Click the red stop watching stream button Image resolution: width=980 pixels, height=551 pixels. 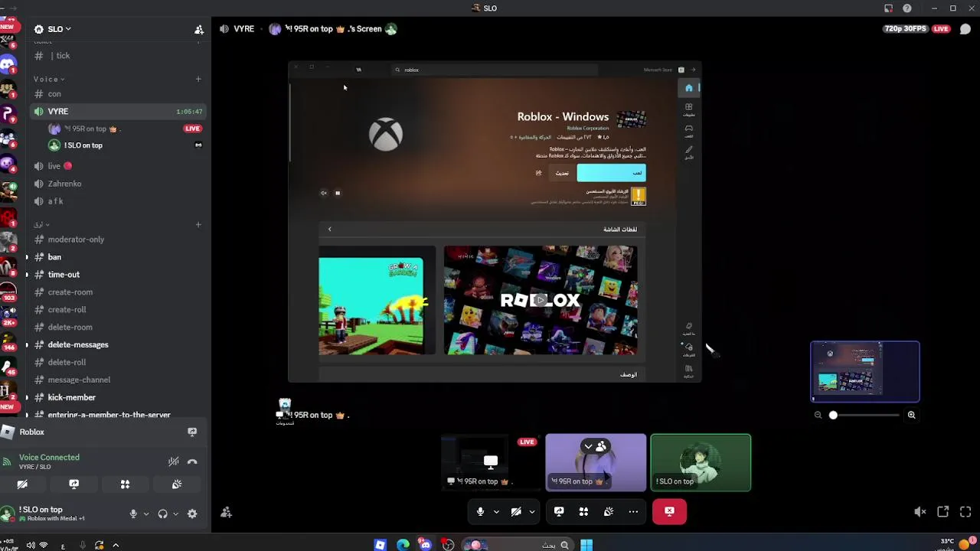[x=669, y=511]
